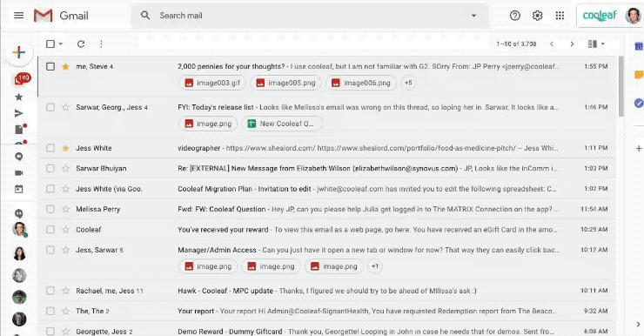Click the split pane mode icon
The image size is (644, 336).
pos(593,44)
